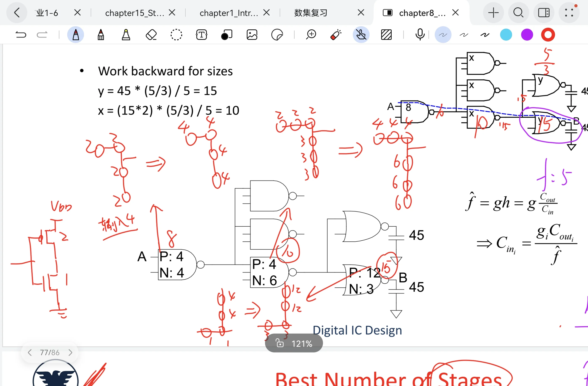Select the highlighter marker tool

click(x=126, y=35)
